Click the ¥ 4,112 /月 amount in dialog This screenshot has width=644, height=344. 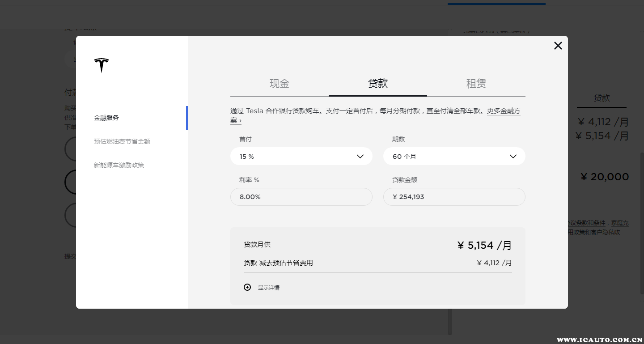(x=495, y=263)
